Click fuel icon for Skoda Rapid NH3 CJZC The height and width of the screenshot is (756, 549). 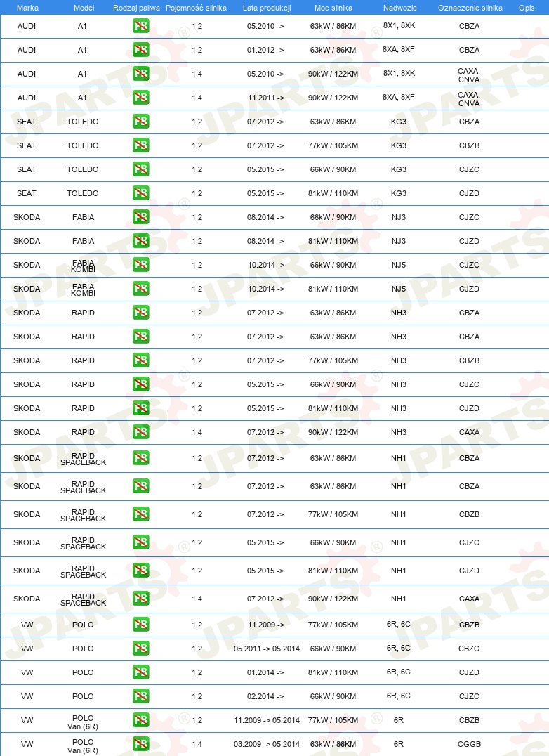tap(140, 384)
